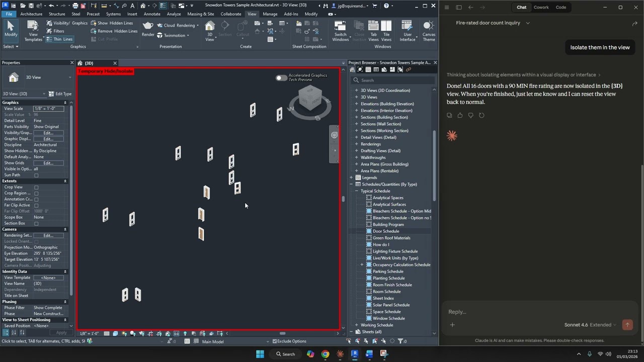
Task: Click Edit for Visibility/Graphics Overrides
Action: (x=48, y=133)
